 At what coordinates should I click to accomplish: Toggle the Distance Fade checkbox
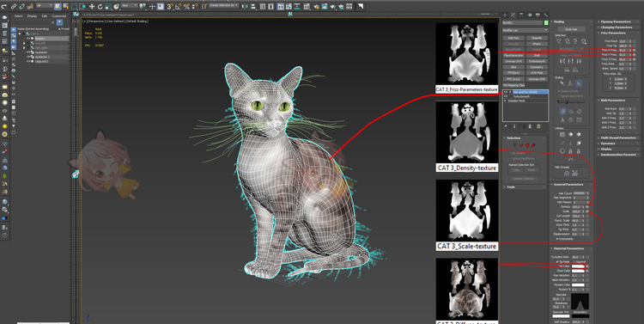[559, 91]
